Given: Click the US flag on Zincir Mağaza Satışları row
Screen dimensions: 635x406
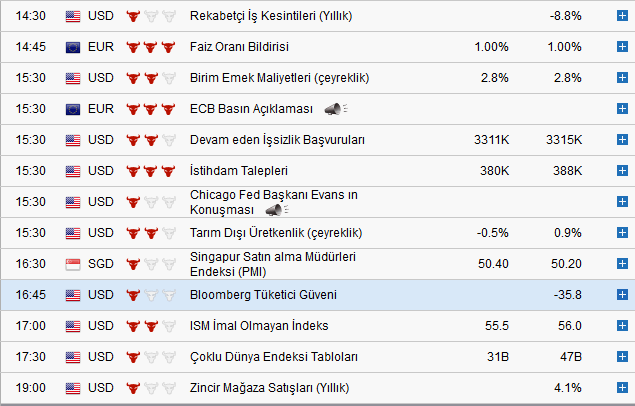Looking at the screenshot, I should pos(73,388).
